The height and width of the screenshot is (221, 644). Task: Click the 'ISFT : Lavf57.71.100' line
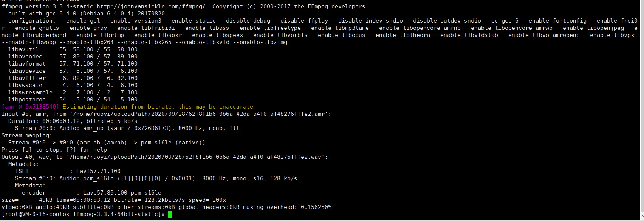tap(68, 171)
